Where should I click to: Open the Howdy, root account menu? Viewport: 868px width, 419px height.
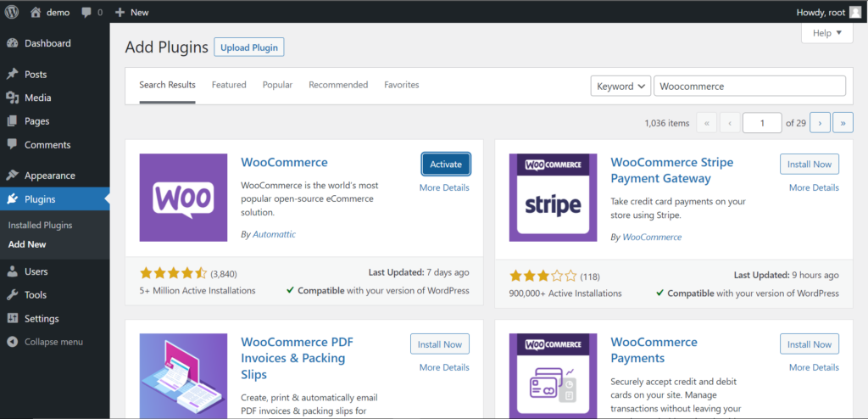[829, 12]
